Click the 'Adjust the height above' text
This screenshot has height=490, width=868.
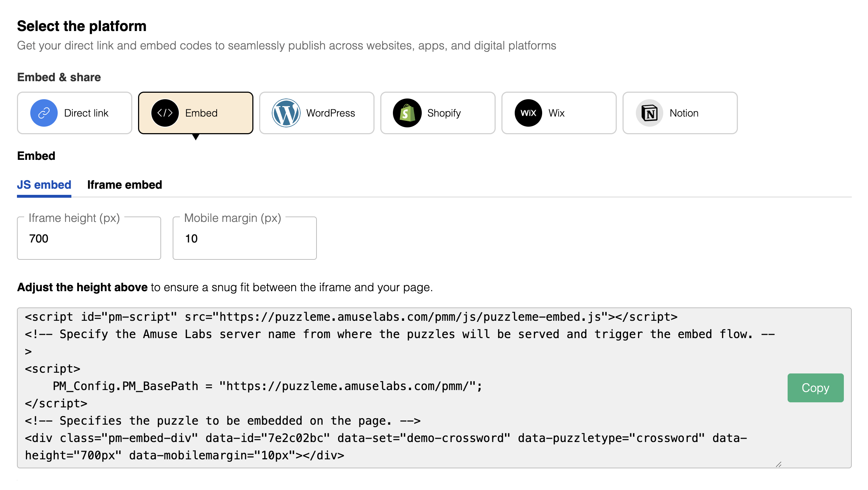click(83, 287)
